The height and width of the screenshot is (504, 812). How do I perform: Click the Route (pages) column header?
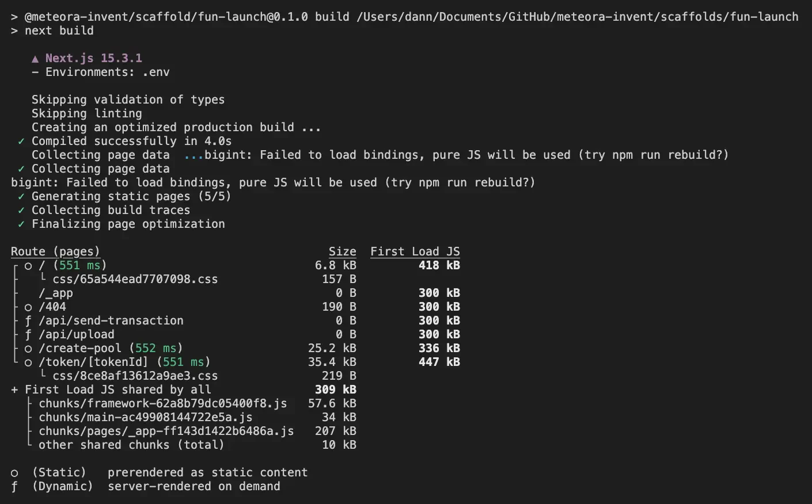[55, 251]
